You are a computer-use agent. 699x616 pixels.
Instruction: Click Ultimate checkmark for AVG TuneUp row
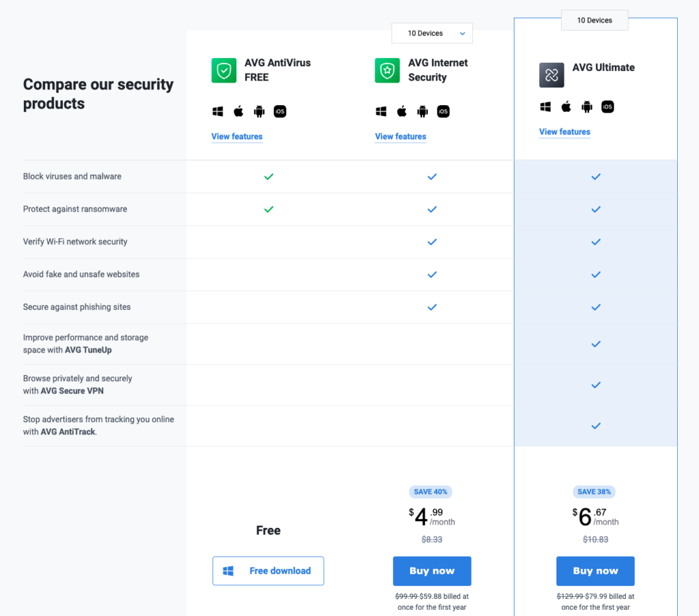pyautogui.click(x=596, y=344)
